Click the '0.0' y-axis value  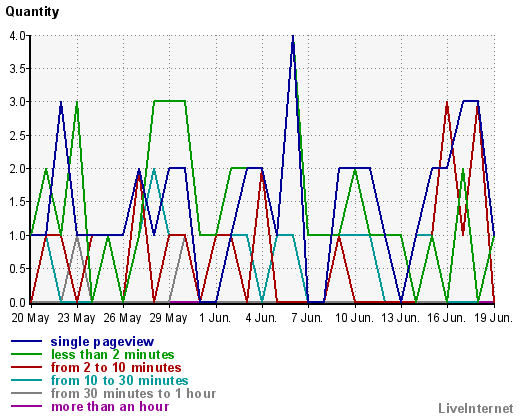[17, 302]
